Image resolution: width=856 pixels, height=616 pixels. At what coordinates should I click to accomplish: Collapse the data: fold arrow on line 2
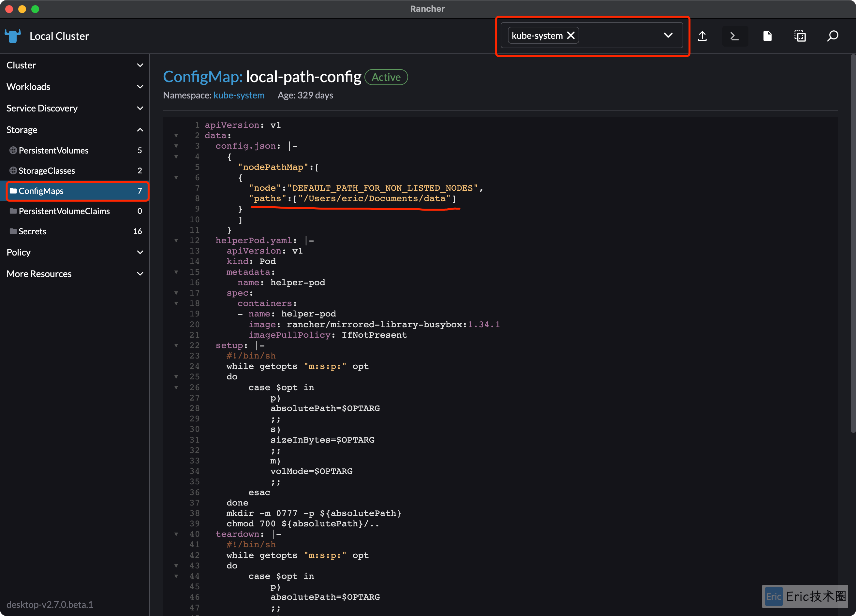click(176, 136)
